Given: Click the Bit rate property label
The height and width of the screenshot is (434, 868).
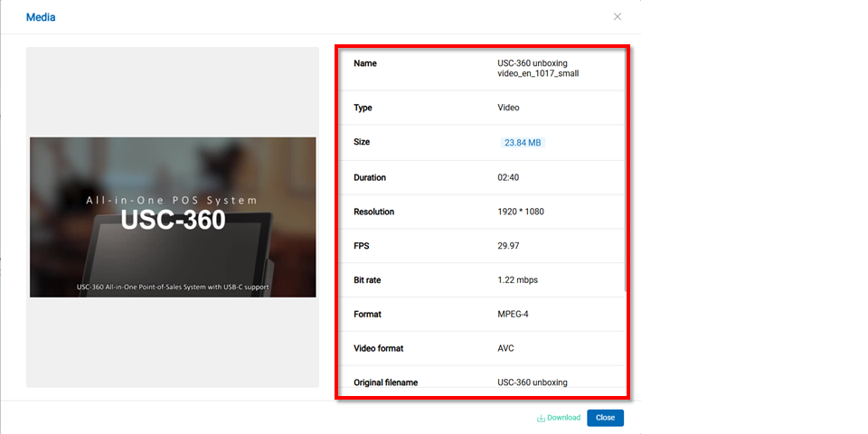Looking at the screenshot, I should [x=367, y=280].
